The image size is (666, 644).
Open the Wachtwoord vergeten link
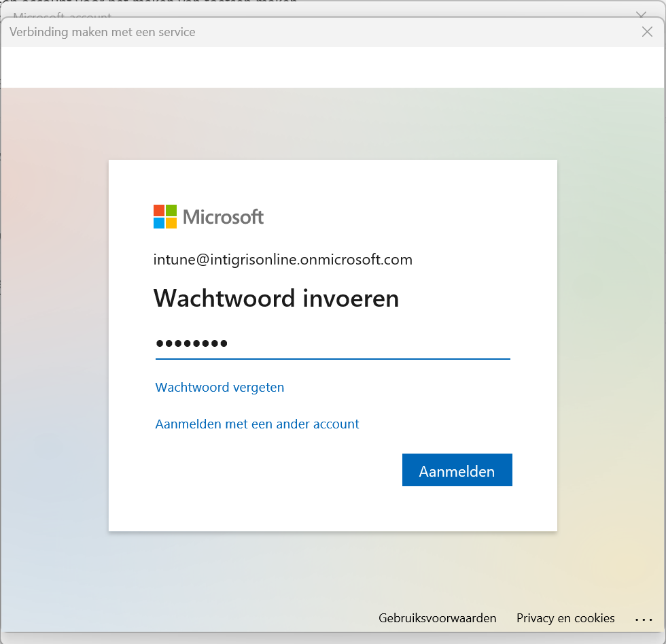[x=220, y=387]
